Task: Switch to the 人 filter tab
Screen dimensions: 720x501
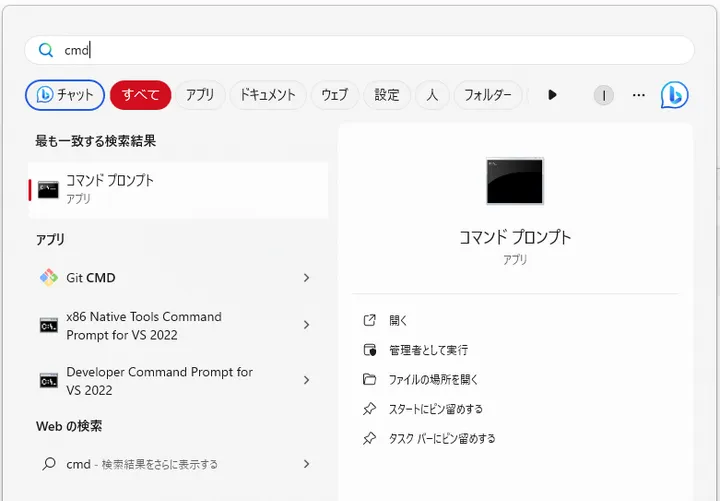Action: click(x=432, y=95)
